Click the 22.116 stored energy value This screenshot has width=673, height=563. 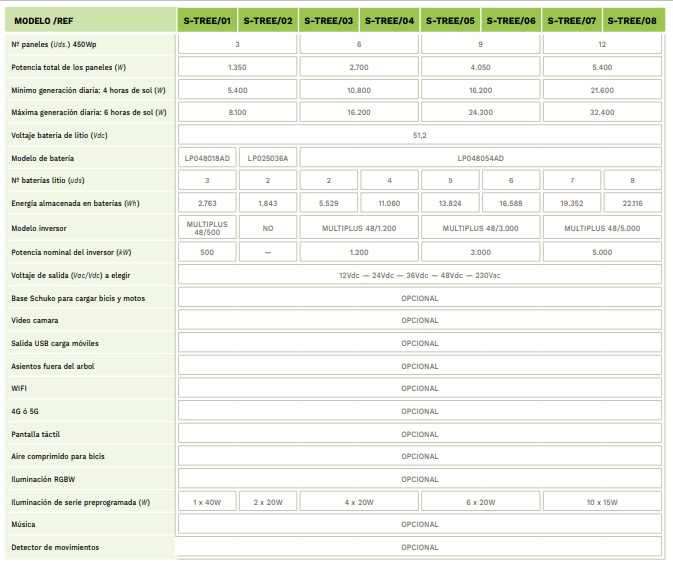pos(632,203)
